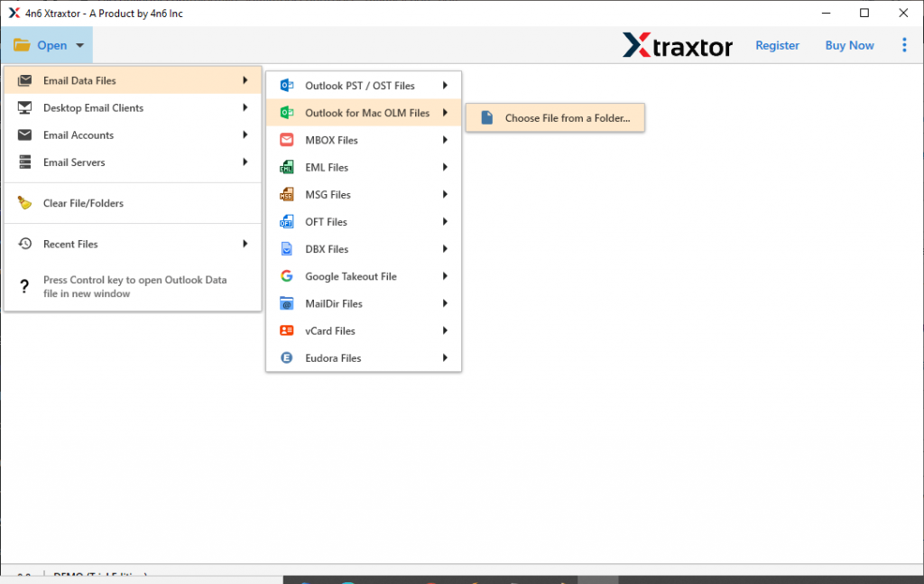This screenshot has width=924, height=584.
Task: Expand the Recent Files submenu arrow
Action: coord(245,244)
